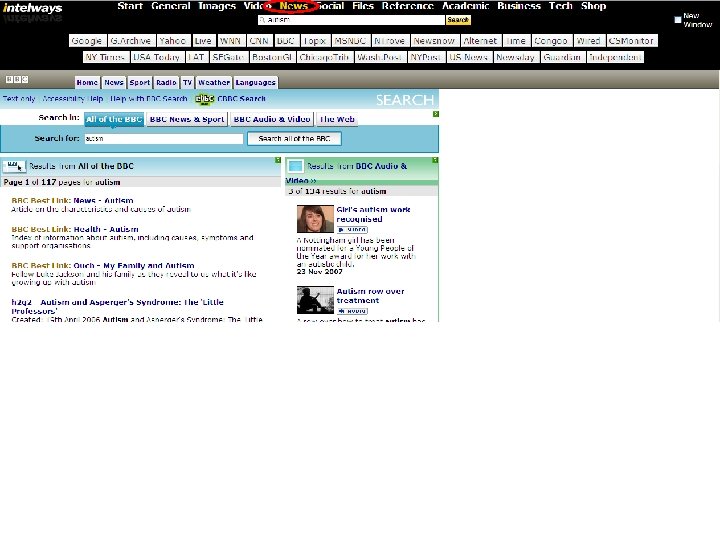Click green corner icon above the Audio & Video panel

436,114
